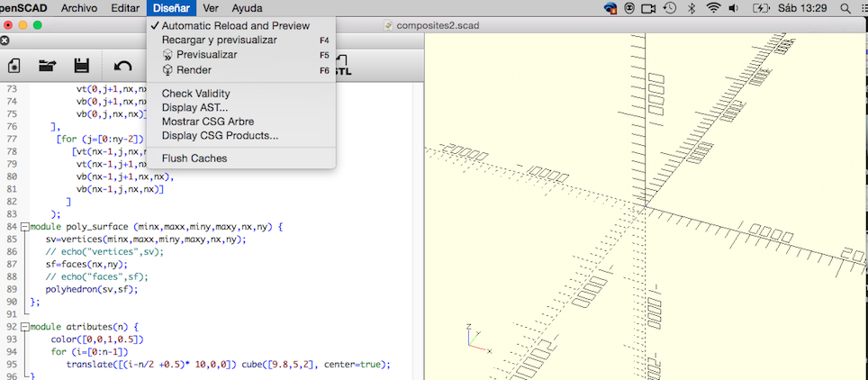Screen dimensions: 868x380
Task: Choose Previsualizar from Diseñar menu
Action: tap(241, 55)
